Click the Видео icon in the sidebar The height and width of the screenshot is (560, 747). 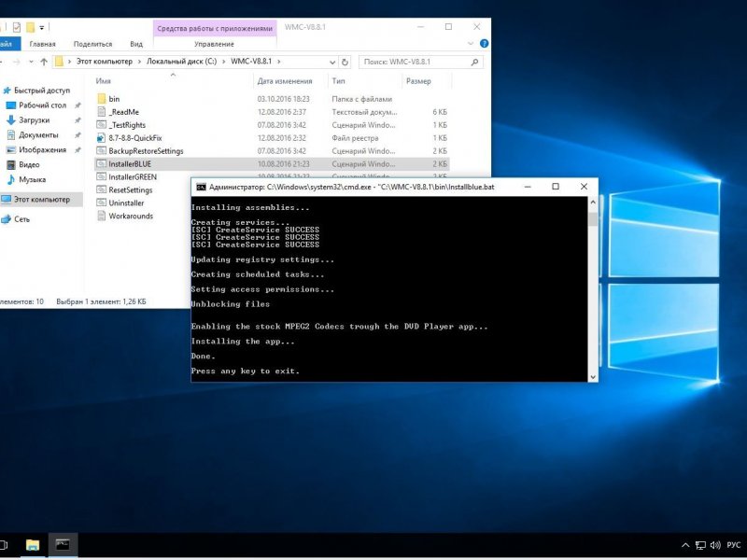tap(10, 165)
